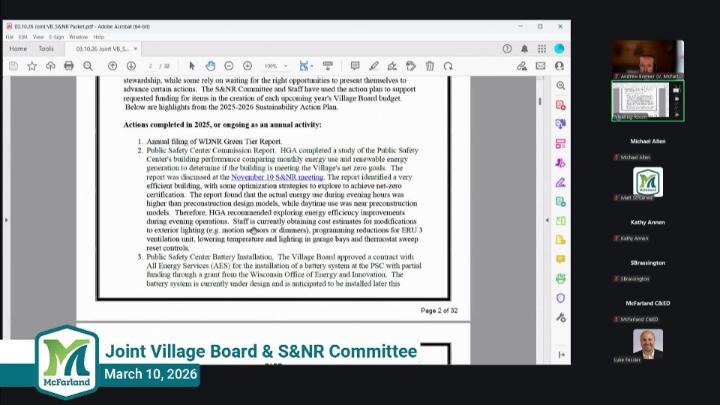Open the Help menu
Viewport: 720px width, 405px height.
tap(99, 37)
